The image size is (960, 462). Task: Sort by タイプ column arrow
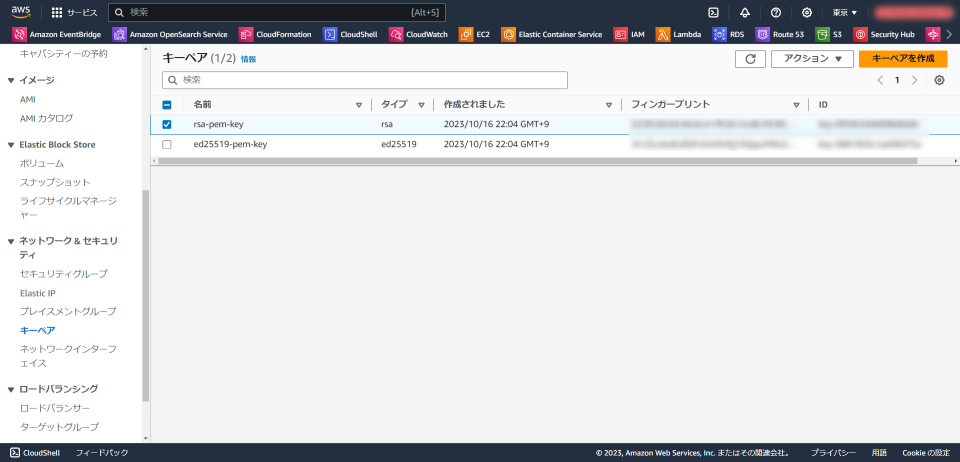(421, 105)
